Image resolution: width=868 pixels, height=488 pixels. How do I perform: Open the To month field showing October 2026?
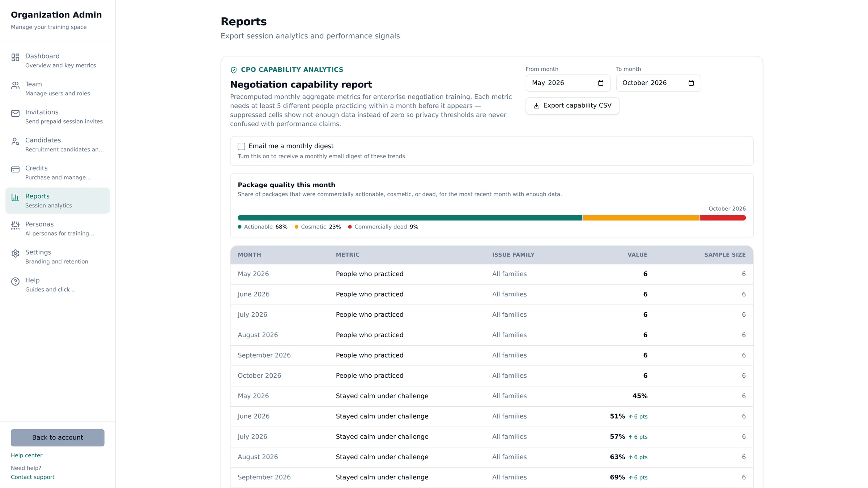click(658, 83)
